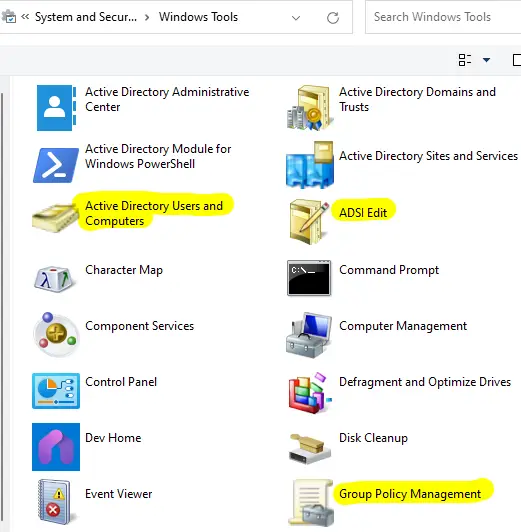Select Active Directory Sites and Services label

[x=428, y=156]
